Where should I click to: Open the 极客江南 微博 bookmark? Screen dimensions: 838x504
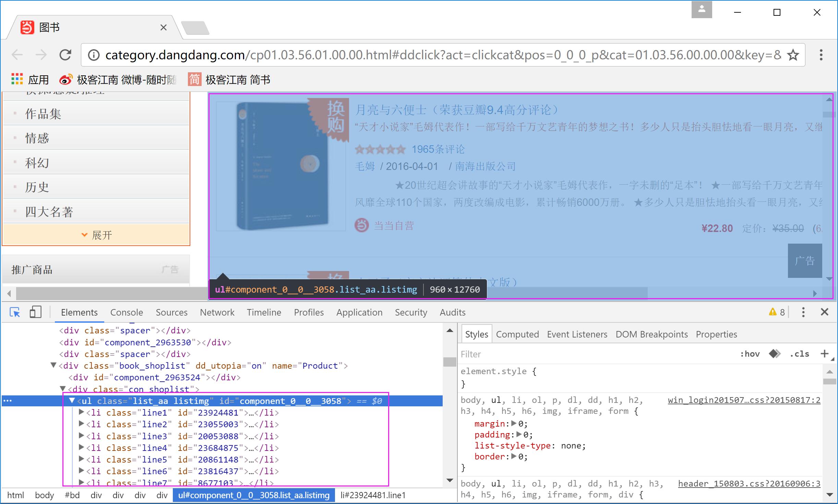[x=118, y=79]
